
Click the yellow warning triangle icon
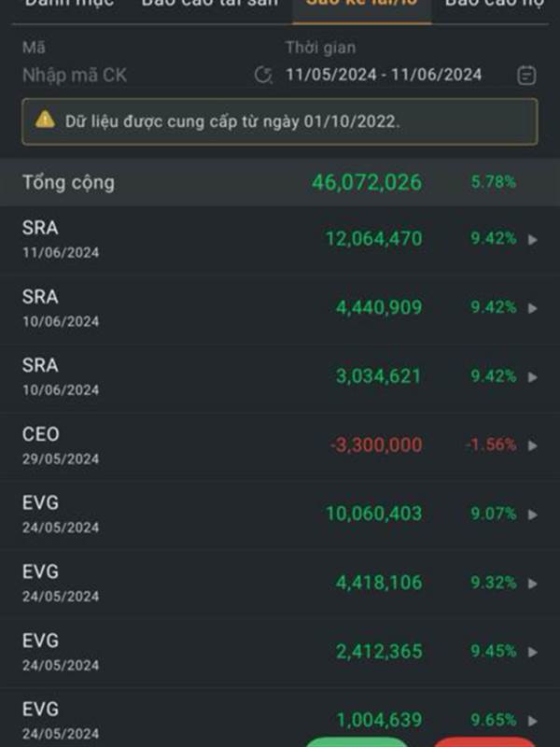[x=45, y=120]
